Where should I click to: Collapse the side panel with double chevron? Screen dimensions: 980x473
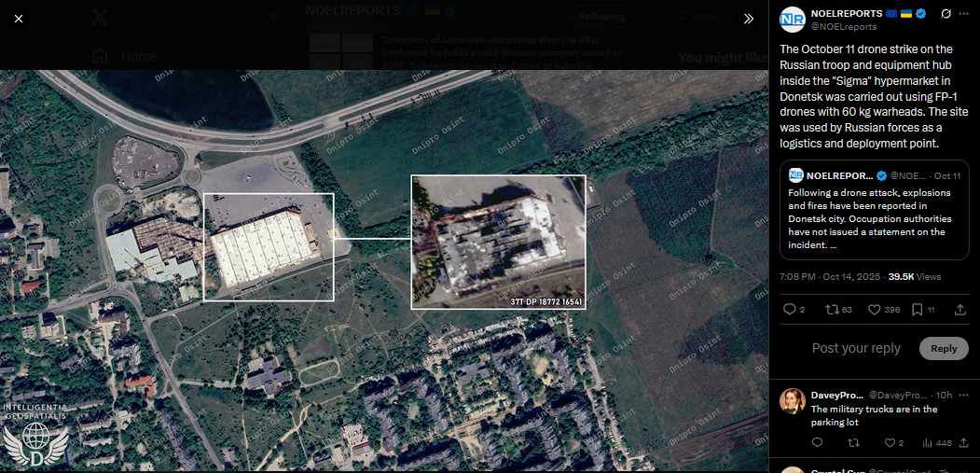pos(749,19)
